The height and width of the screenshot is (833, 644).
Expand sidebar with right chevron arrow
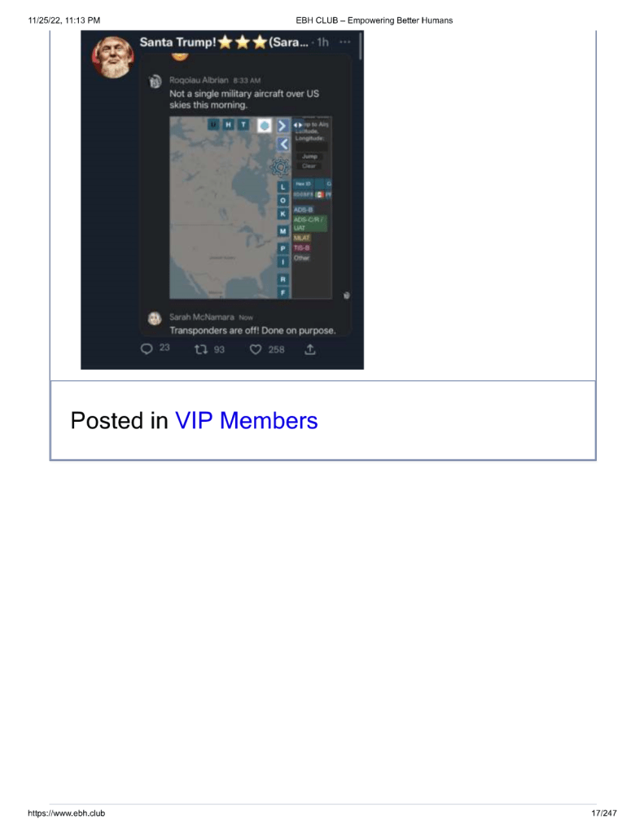coord(283,126)
